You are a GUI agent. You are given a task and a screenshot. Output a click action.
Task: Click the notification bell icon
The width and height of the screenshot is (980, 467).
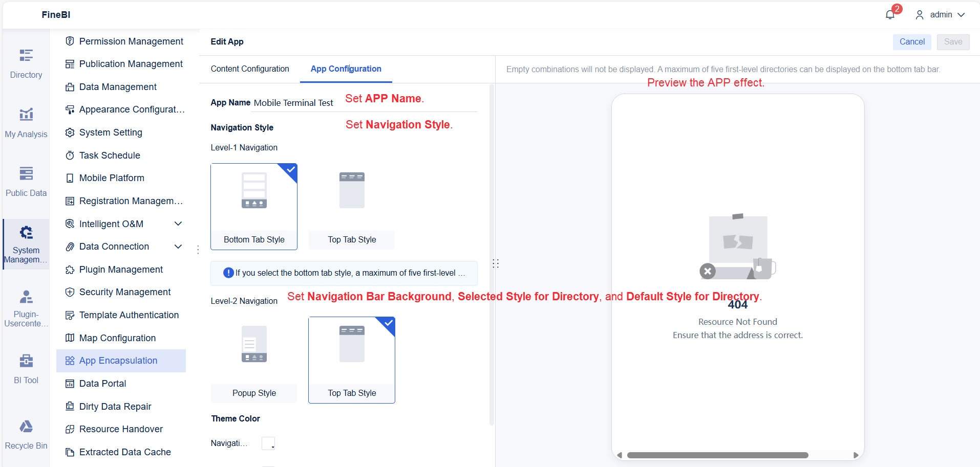click(x=890, y=15)
